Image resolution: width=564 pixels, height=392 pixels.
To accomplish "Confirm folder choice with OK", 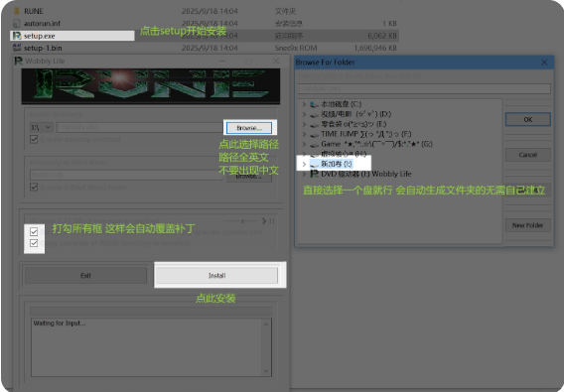I will 527,119.
